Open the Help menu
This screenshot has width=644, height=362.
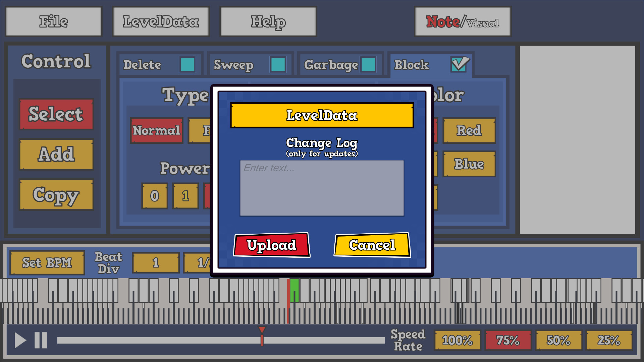pyautogui.click(x=267, y=21)
